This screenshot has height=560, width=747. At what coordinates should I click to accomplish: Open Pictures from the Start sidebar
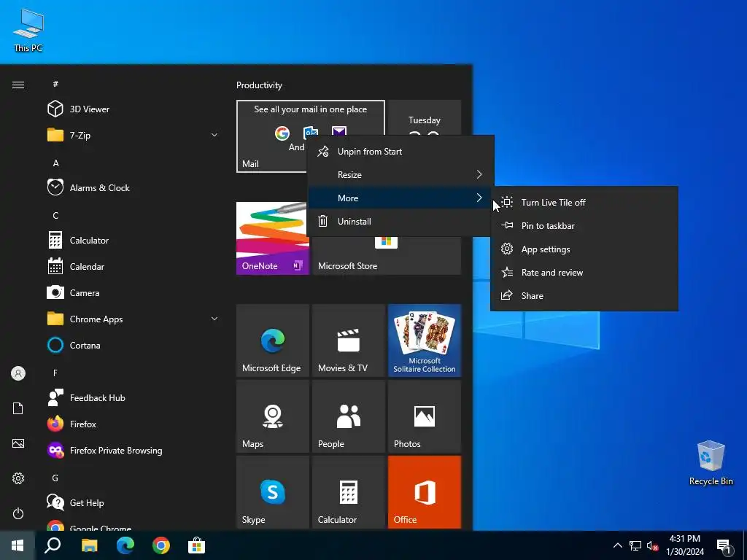18,443
